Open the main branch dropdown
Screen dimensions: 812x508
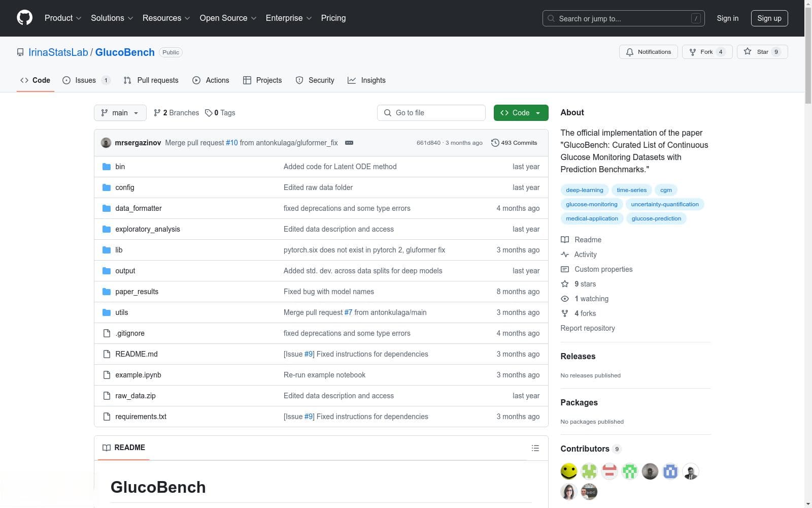(x=120, y=113)
